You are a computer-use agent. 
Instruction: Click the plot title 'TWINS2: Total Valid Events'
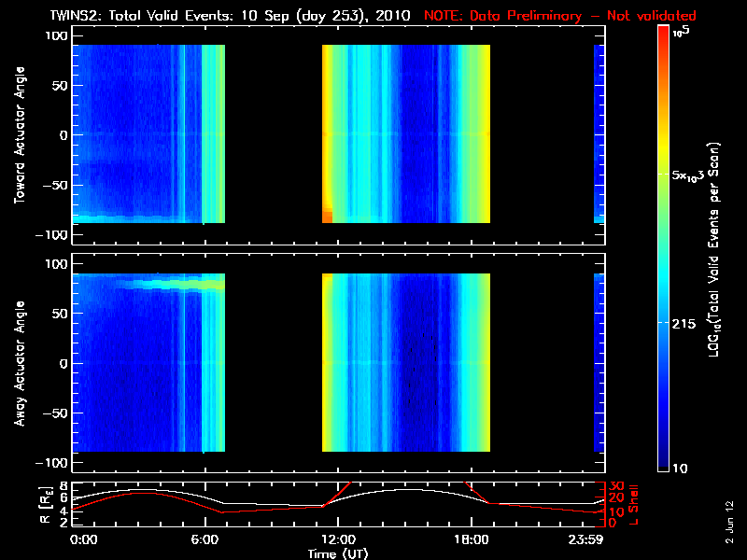tap(142, 15)
